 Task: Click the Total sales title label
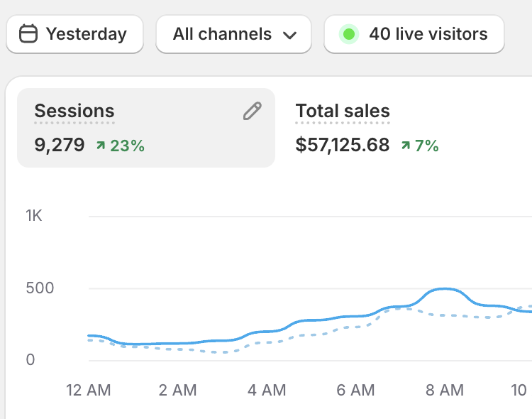(343, 111)
